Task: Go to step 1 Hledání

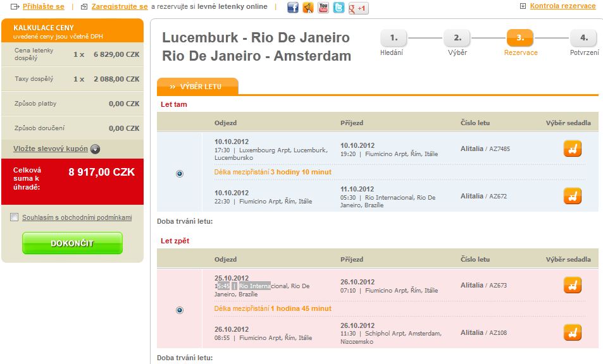Action: [x=394, y=38]
